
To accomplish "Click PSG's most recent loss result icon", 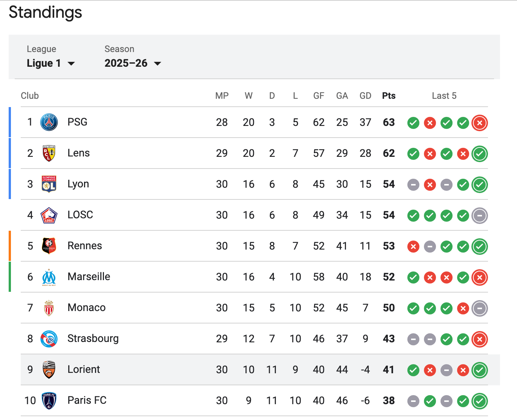I will point(480,123).
